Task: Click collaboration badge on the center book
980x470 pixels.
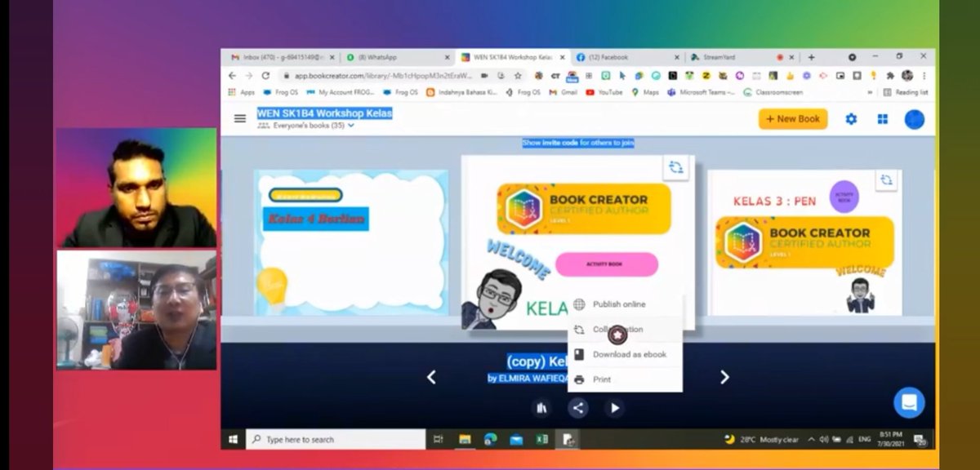Action: point(675,167)
